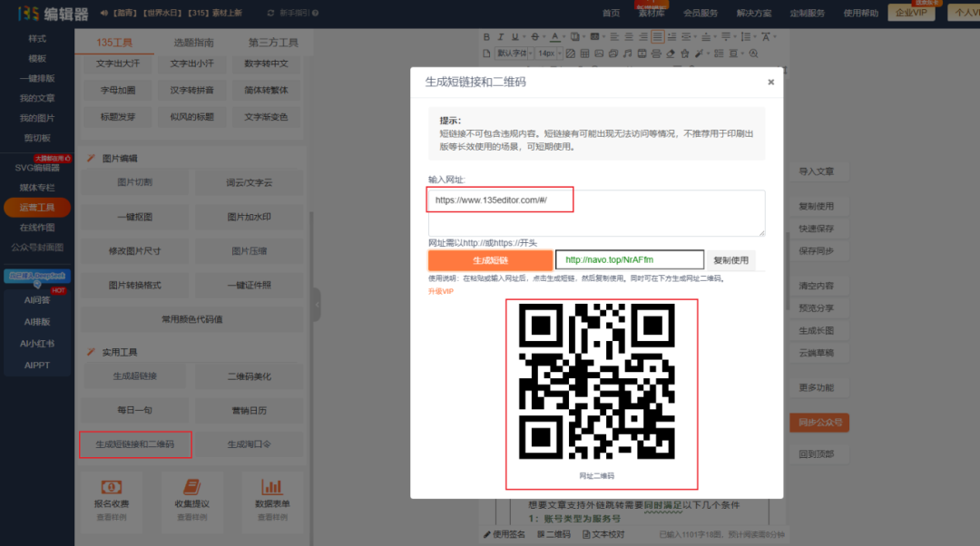
Task: Open 收集提议 book icon tool
Action: coord(191,487)
